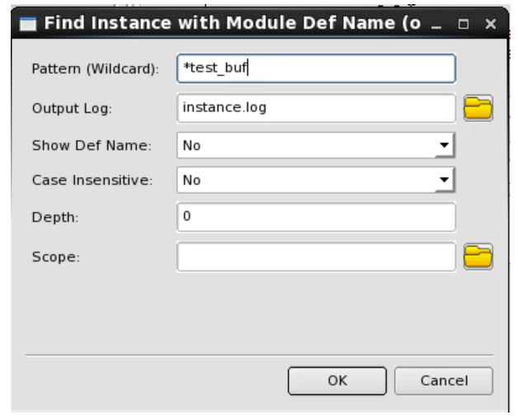Click the "Depth:" label
The image size is (518, 420).
click(55, 218)
